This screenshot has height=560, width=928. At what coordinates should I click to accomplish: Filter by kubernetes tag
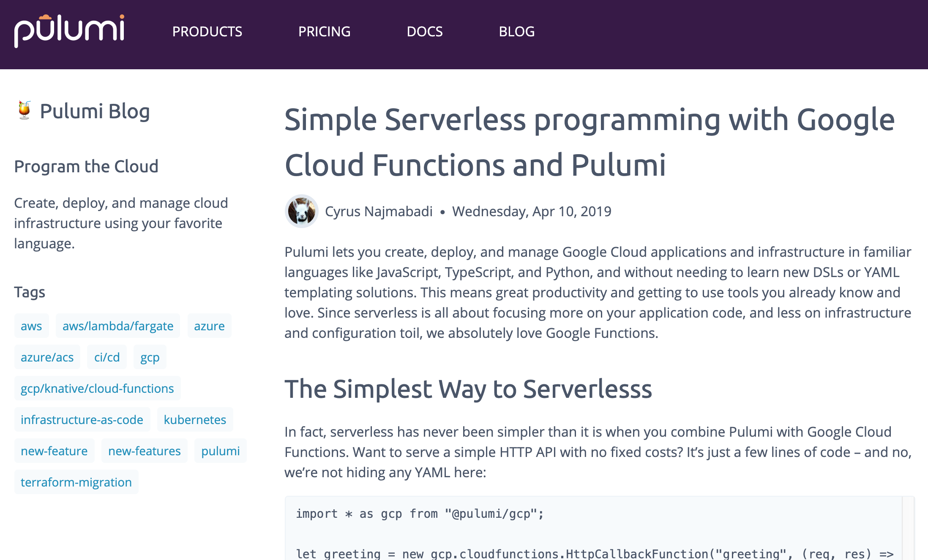click(x=195, y=420)
